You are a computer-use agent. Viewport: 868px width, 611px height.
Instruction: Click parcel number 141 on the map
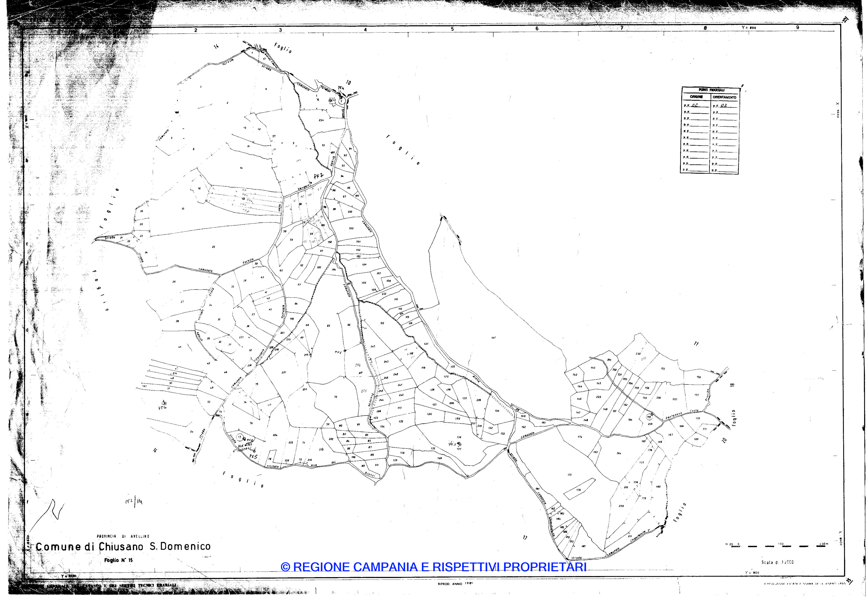tap(493, 338)
